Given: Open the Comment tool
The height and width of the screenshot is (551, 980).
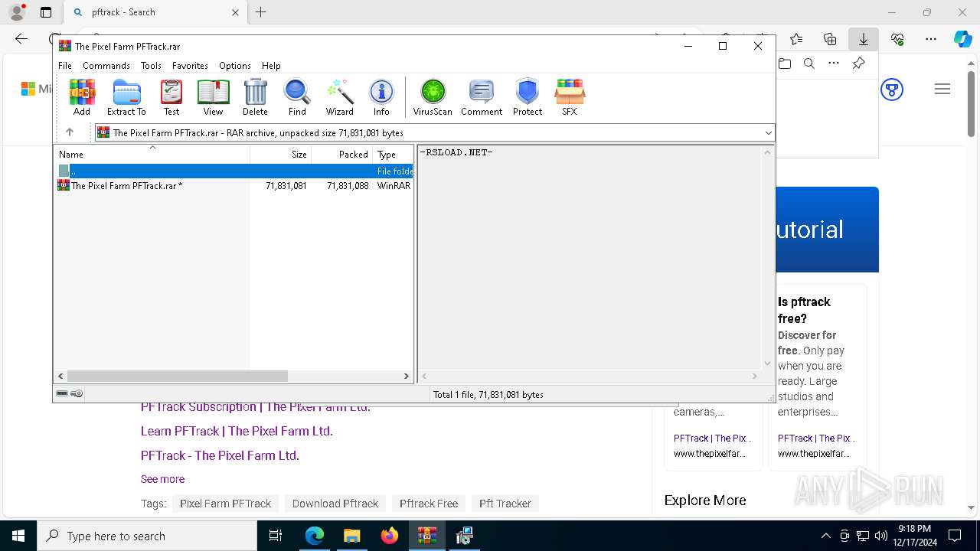Looking at the screenshot, I should click(482, 97).
